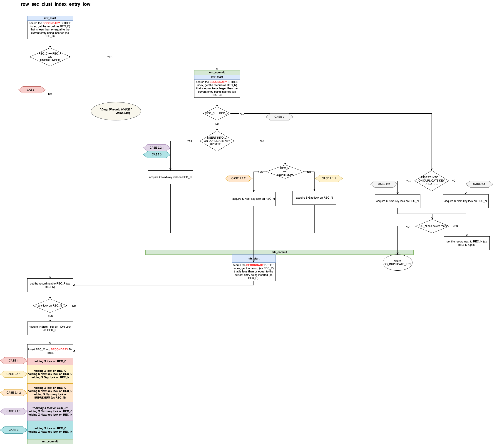Click the 'REC_N == SUPREMUM' decision diamond
The width and height of the screenshot is (504, 444).
click(x=285, y=172)
